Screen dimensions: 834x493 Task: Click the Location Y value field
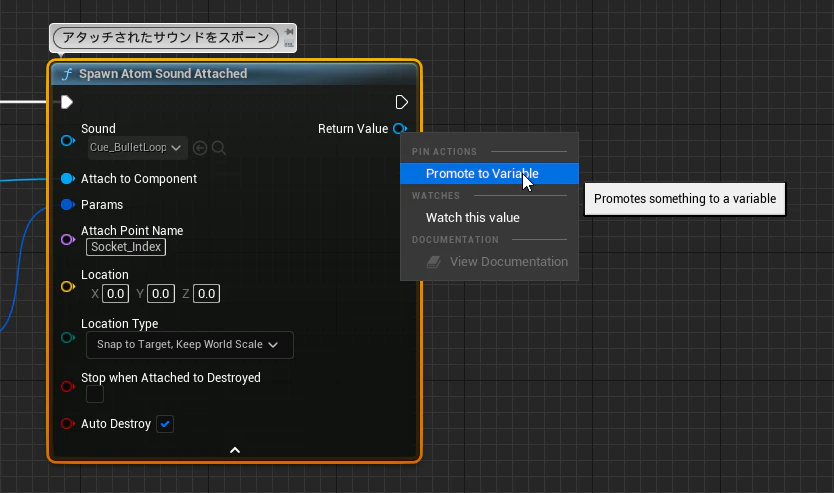click(x=161, y=294)
